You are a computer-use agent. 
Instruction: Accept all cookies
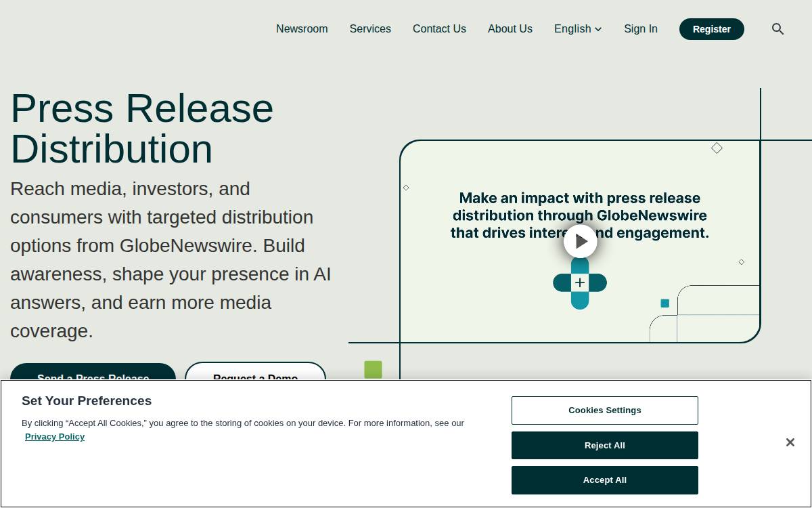point(605,480)
